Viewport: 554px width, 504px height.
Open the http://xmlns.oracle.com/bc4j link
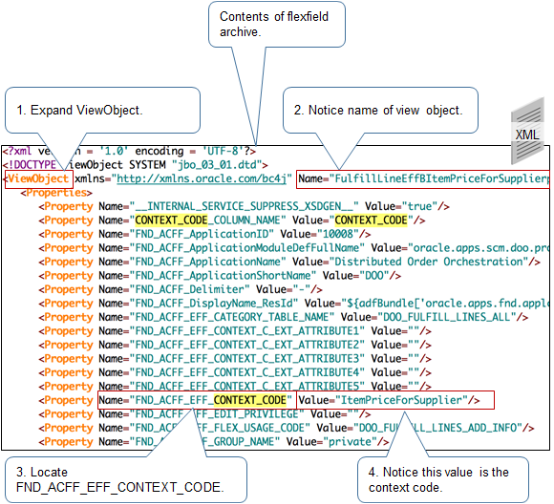[x=201, y=179]
